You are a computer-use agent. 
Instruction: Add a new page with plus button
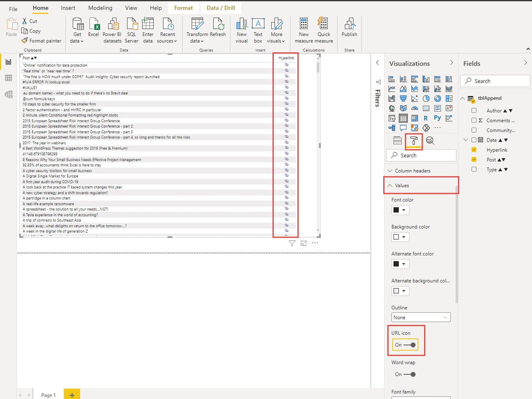click(72, 395)
